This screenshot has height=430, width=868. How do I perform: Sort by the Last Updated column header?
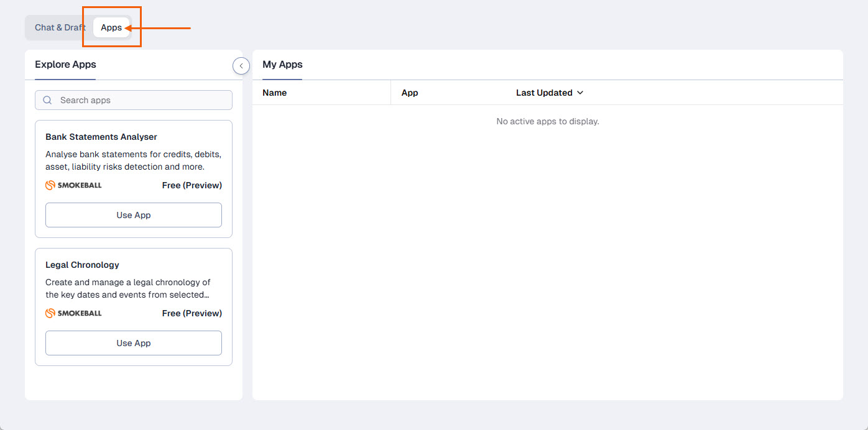click(x=544, y=93)
